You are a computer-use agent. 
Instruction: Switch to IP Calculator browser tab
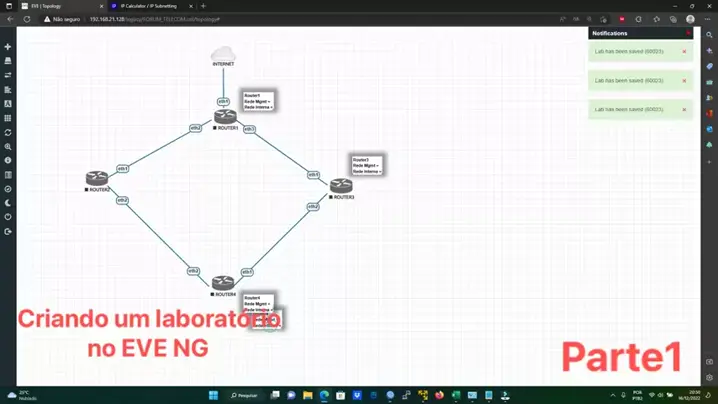150,5
